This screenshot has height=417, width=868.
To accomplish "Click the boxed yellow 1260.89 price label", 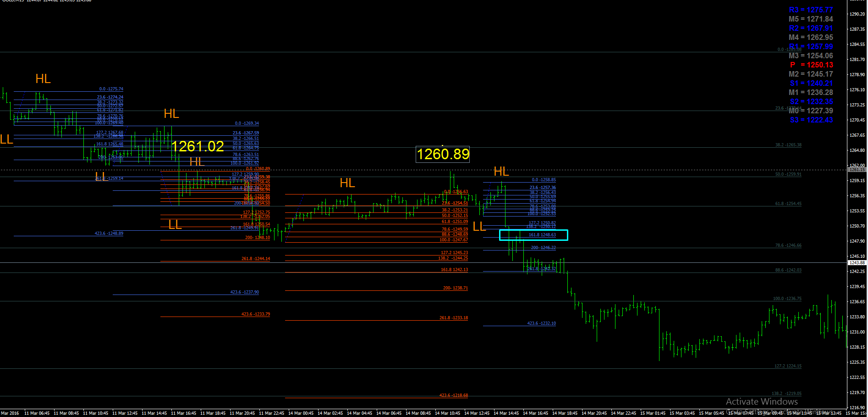I will (x=443, y=154).
